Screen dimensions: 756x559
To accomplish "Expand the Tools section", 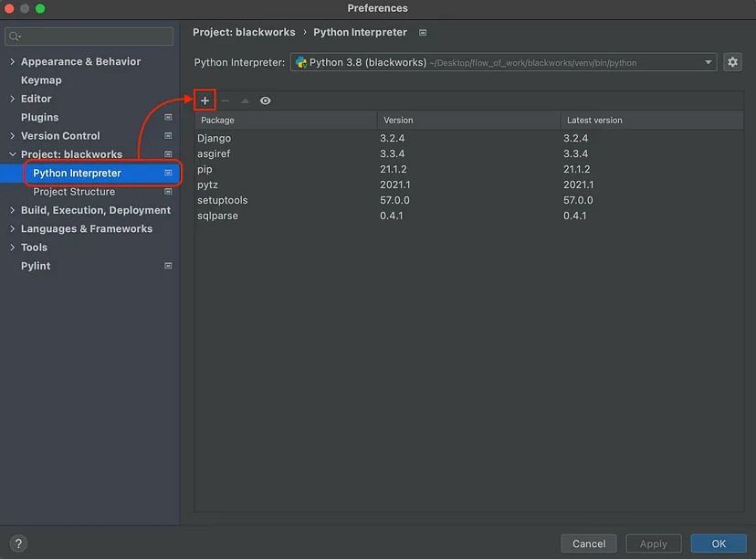I will click(13, 247).
